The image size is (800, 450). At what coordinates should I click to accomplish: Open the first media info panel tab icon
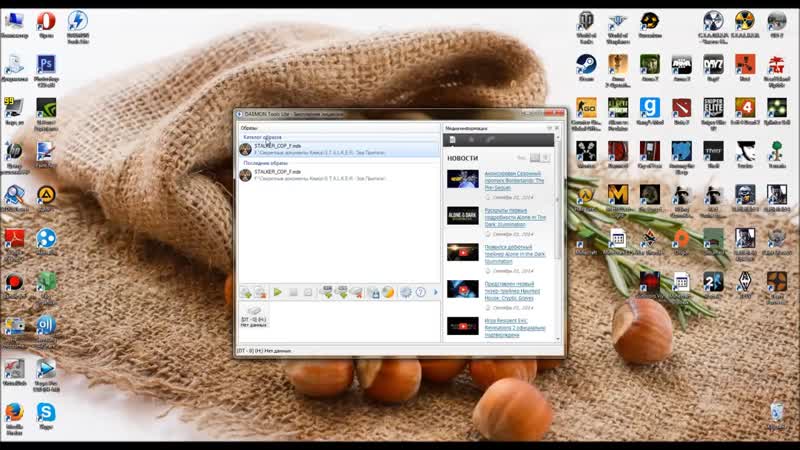pyautogui.click(x=453, y=140)
